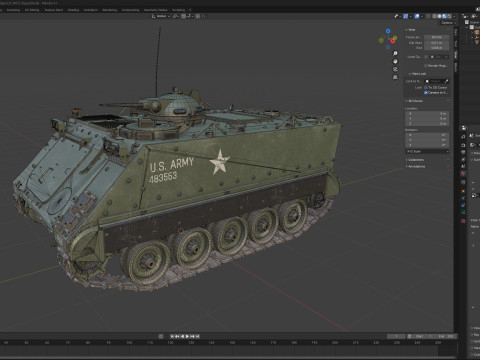Viewport: 480px width, 360px height.
Task: Toggle proportional editing in viewport header
Action: 198,16
